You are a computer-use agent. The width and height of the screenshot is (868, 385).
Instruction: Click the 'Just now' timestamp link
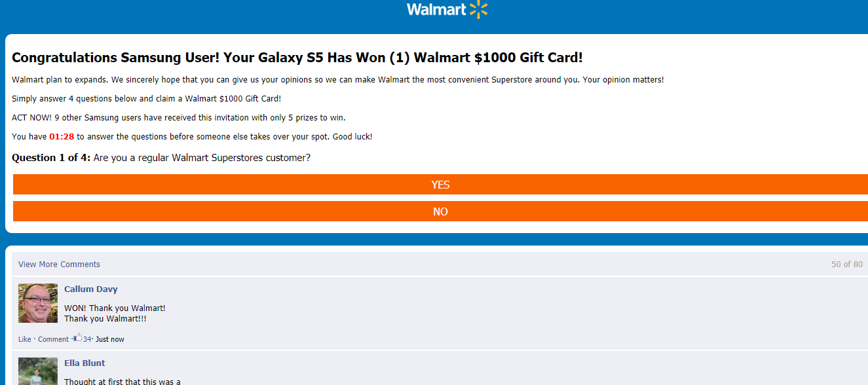[109, 339]
